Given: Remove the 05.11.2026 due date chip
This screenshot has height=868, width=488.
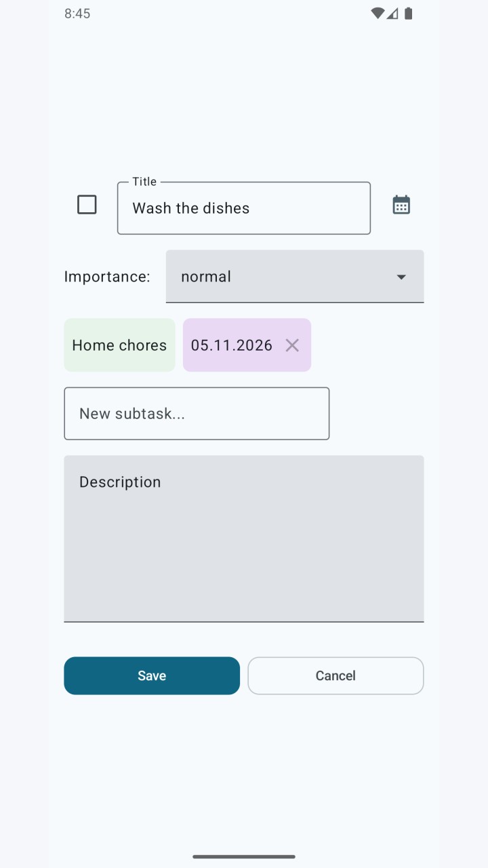Looking at the screenshot, I should point(292,345).
